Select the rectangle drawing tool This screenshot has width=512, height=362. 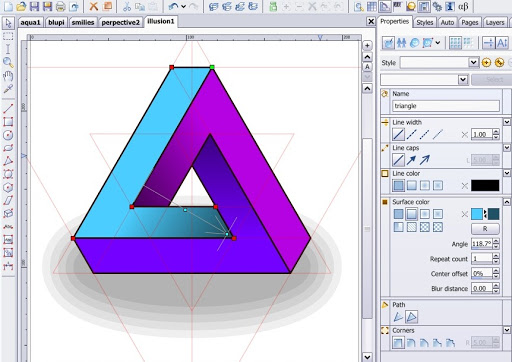point(8,122)
